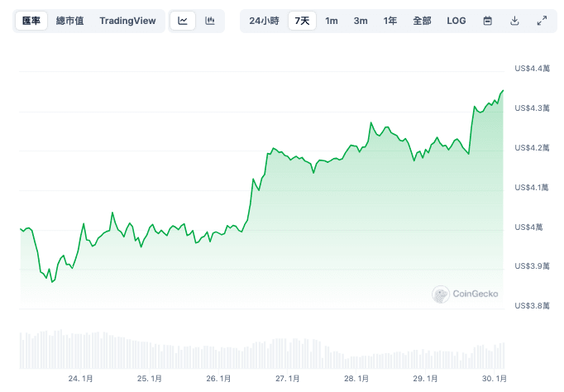The width and height of the screenshot is (564, 392).
Task: Set chart range to 1m
Action: (x=332, y=21)
